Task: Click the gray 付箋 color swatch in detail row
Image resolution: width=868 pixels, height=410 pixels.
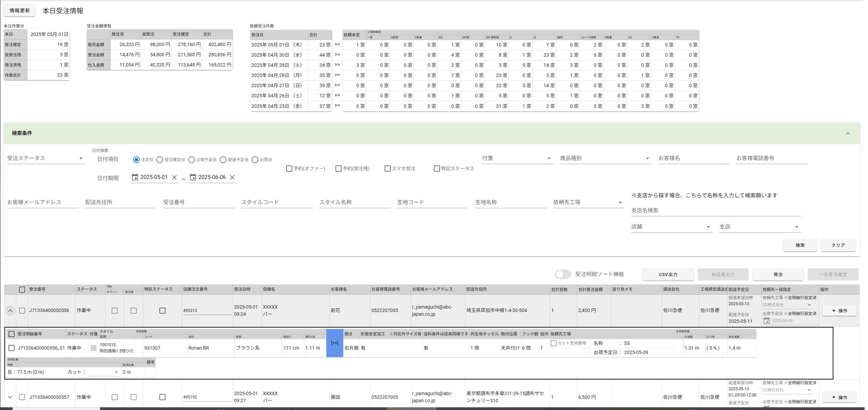Action: (94, 348)
